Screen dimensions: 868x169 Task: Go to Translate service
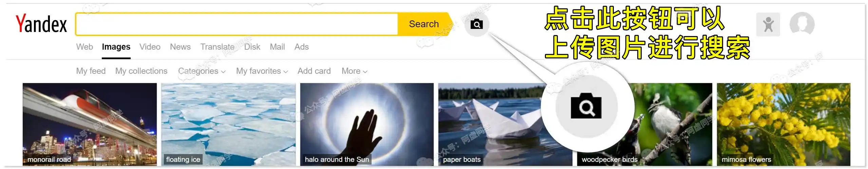pos(217,47)
